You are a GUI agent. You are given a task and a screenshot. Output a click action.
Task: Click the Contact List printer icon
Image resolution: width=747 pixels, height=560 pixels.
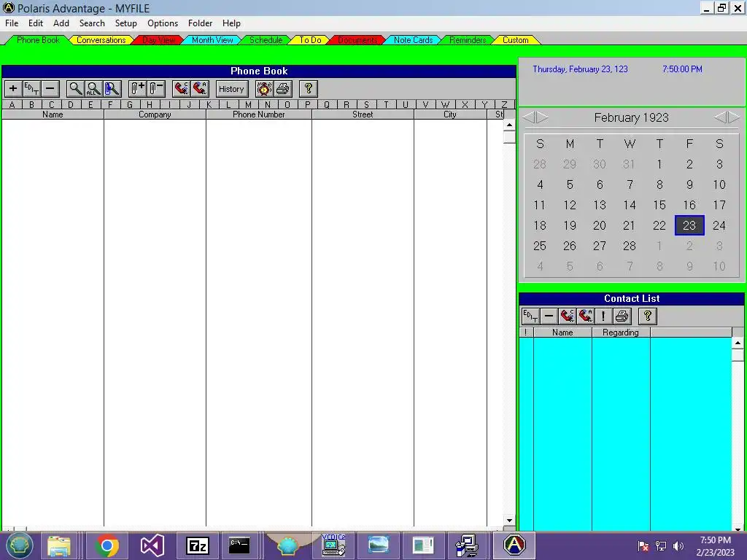pos(622,316)
